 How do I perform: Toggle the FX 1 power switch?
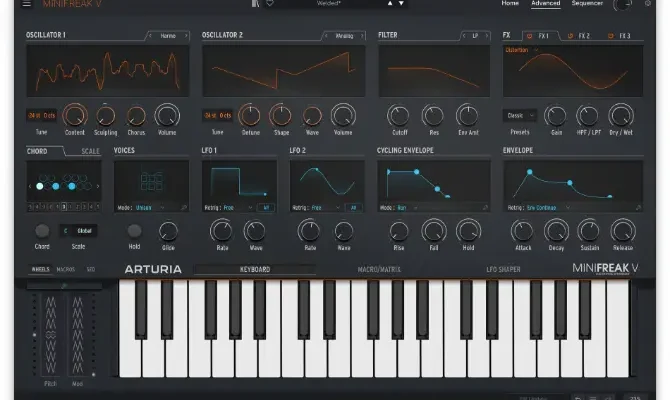pyautogui.click(x=530, y=36)
